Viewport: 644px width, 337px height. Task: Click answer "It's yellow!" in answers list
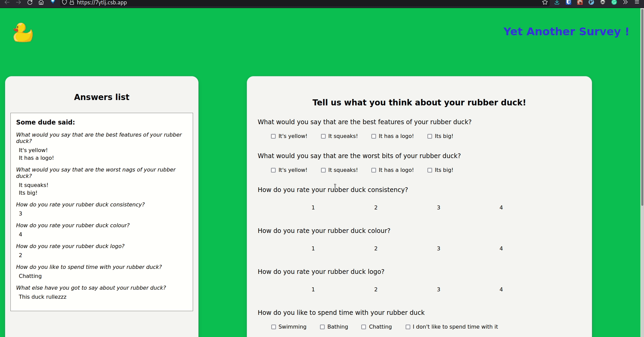[x=33, y=150]
